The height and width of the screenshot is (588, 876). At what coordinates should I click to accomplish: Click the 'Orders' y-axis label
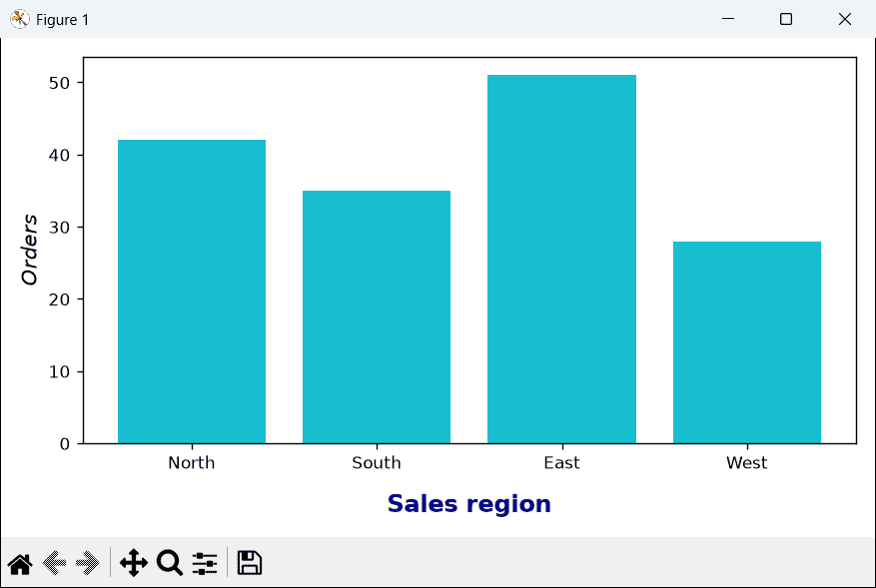click(x=29, y=250)
